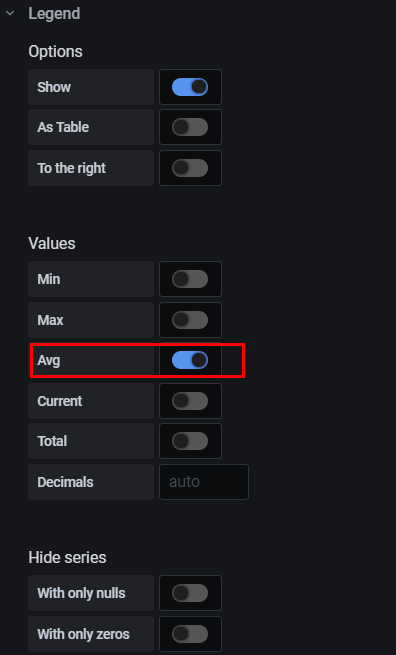Focus the Decimals auto input field

coord(204,482)
